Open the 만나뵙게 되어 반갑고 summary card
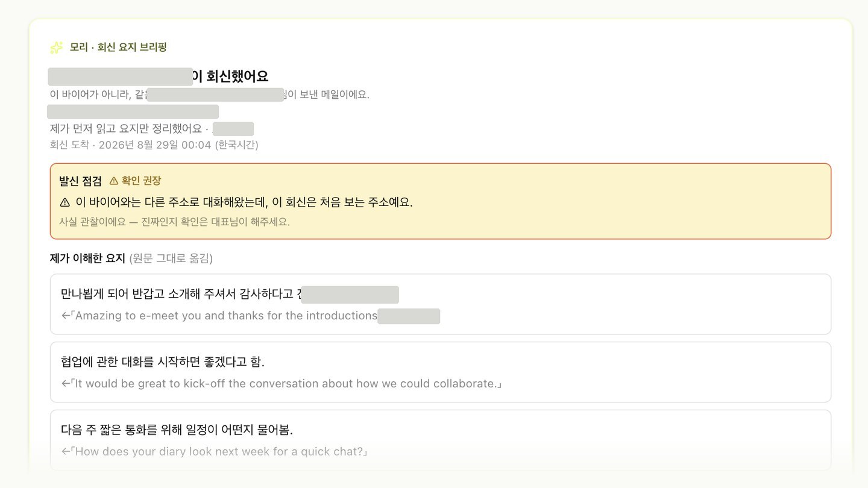This screenshot has height=488, width=868. click(x=441, y=304)
